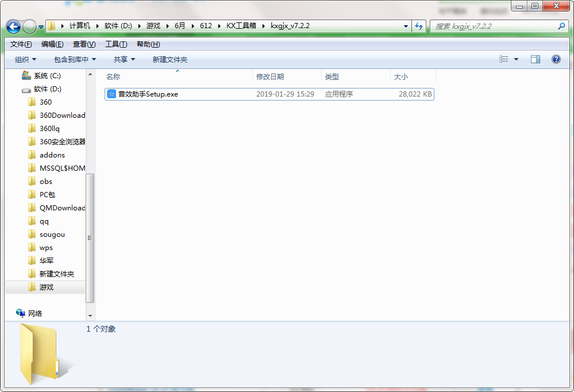
Task: Open the addons folder
Action: [52, 155]
